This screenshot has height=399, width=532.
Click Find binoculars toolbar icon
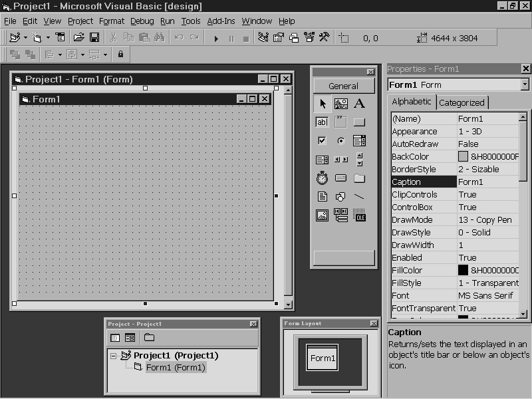[x=159, y=37]
